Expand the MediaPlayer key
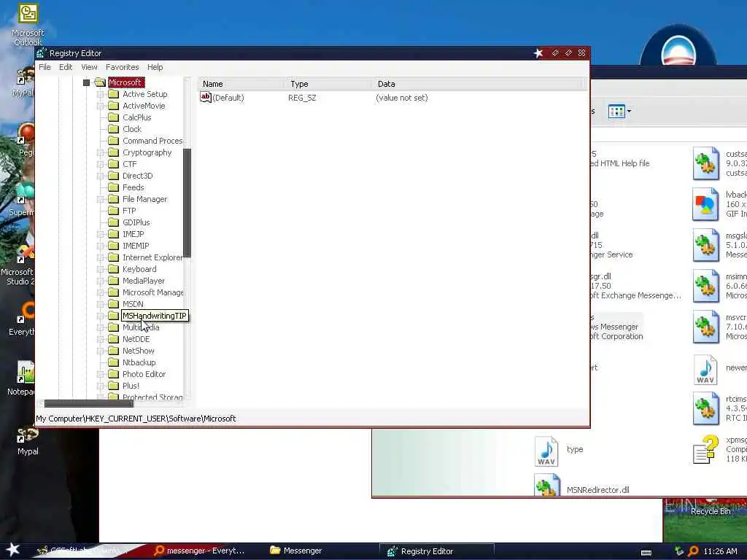Viewport: 747px width, 560px height. coord(100,281)
